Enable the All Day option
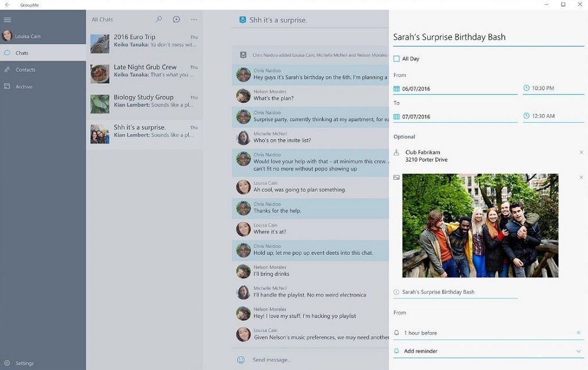The image size is (588, 370). point(396,58)
